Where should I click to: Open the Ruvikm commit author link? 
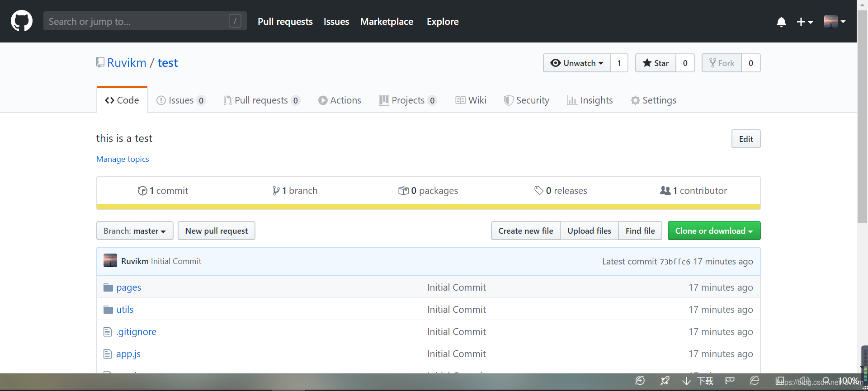[x=135, y=261]
